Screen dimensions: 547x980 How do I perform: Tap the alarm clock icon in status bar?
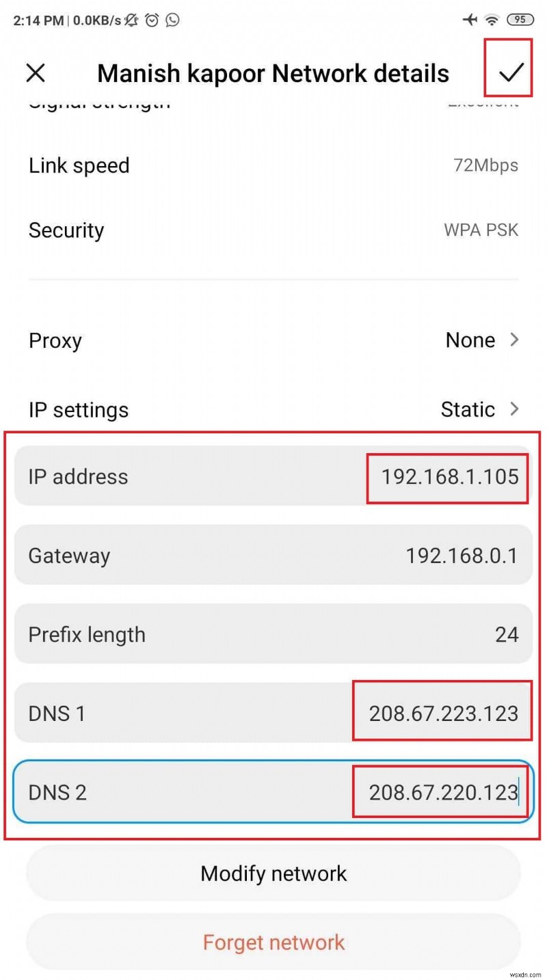(152, 21)
